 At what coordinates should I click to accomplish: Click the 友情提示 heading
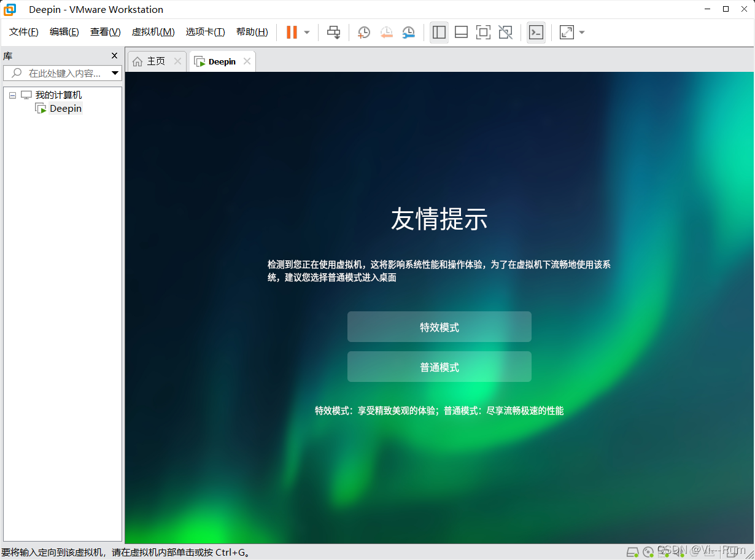[x=439, y=219]
